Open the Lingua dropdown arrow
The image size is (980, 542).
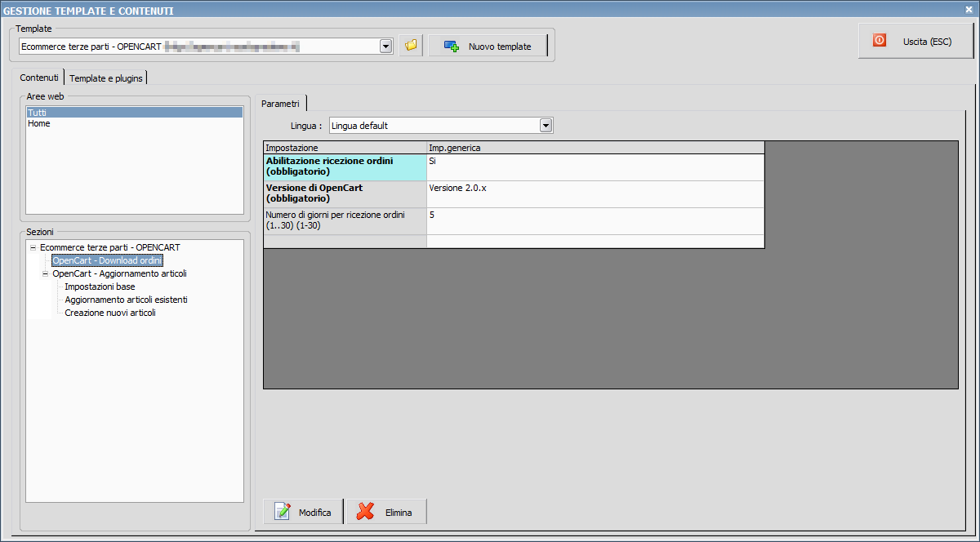[546, 126]
